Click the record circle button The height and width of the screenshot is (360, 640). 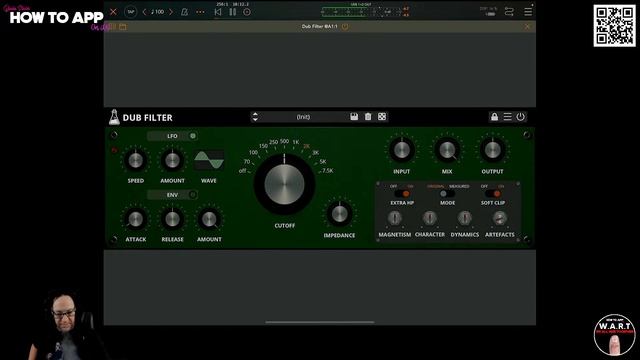[x=247, y=12]
